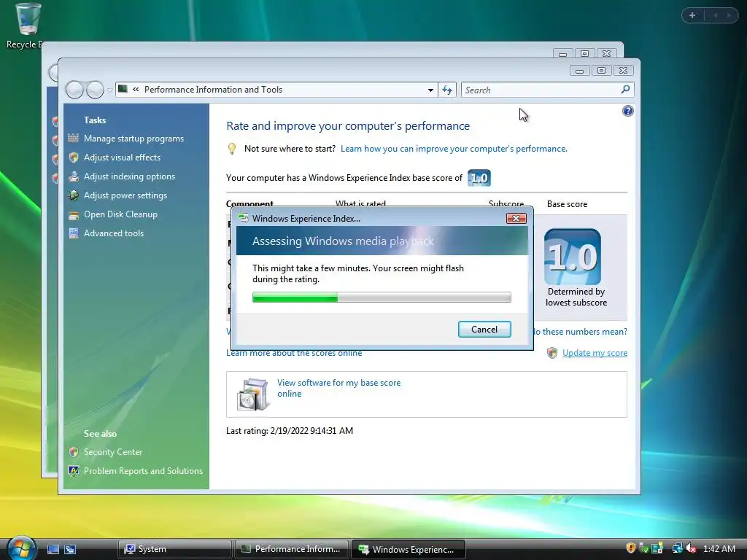Click the sidebar plus gadget button

692,15
